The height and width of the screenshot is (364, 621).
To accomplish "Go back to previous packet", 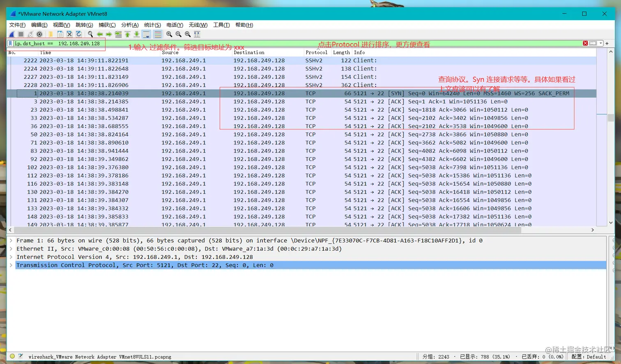I will pos(100,34).
